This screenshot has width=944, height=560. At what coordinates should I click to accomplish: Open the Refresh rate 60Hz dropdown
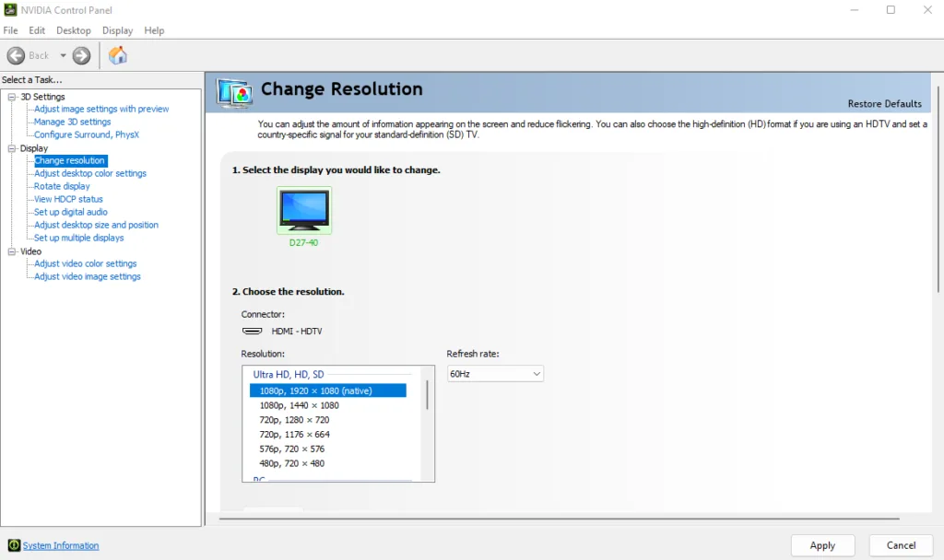coord(495,374)
